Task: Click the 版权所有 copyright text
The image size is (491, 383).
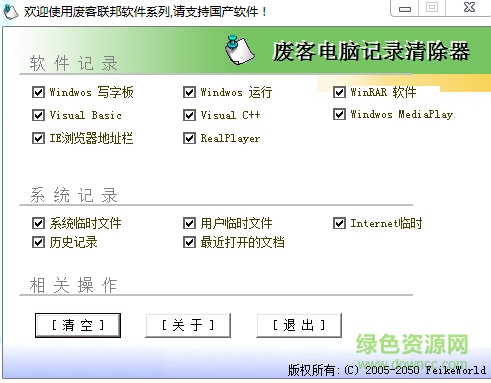Action: [x=387, y=370]
